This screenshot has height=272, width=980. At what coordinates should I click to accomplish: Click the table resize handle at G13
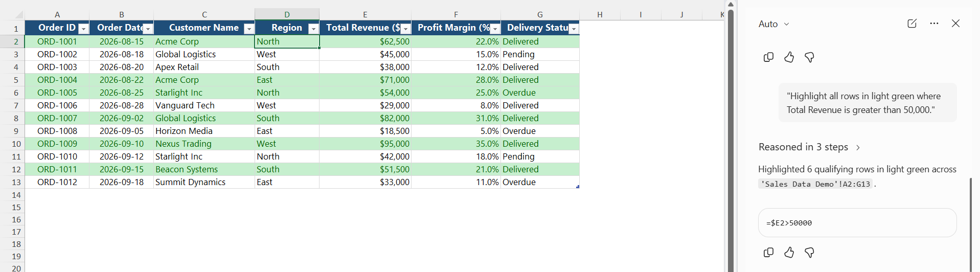pyautogui.click(x=578, y=187)
